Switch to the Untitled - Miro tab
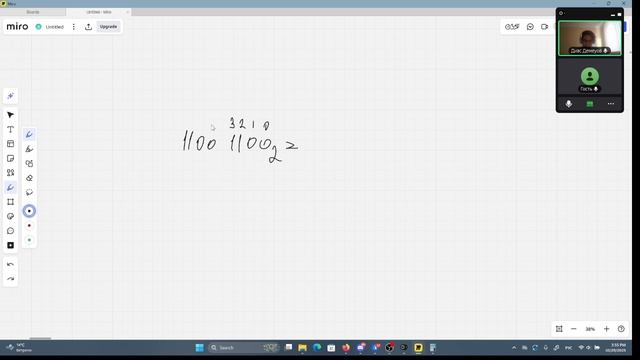Viewport: 640px width, 360px height. pyautogui.click(x=99, y=12)
